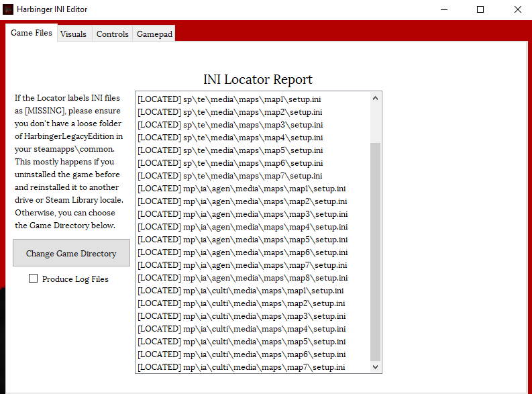Click the scroll down arrow in report list
Image resolution: width=532 pixels, height=394 pixels.
coord(375,367)
